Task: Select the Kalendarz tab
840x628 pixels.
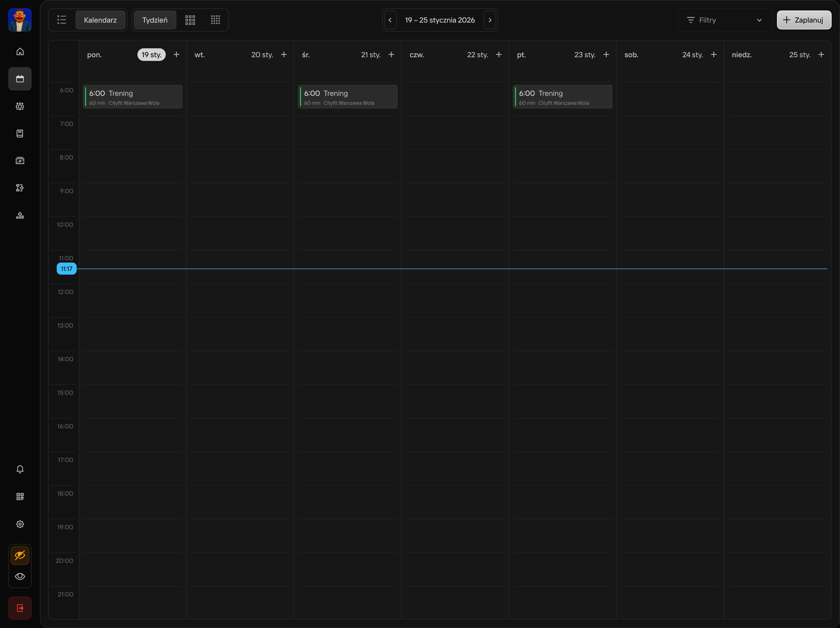Action: 100,20
